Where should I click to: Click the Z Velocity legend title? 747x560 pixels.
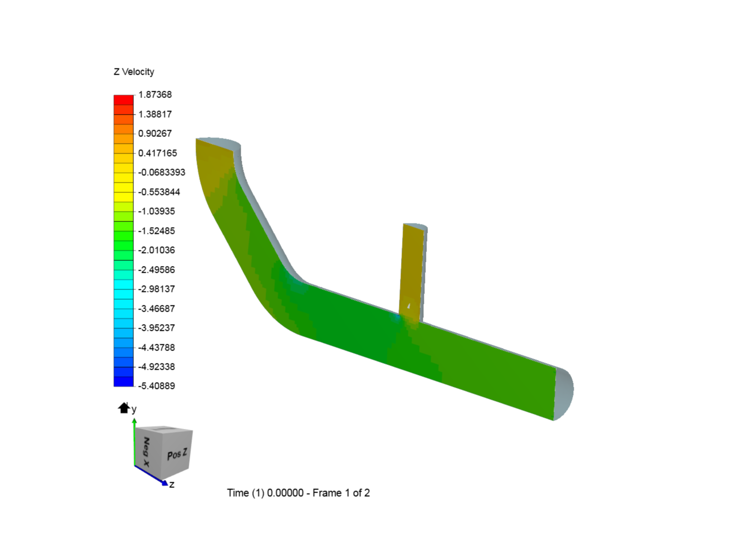[x=134, y=72]
